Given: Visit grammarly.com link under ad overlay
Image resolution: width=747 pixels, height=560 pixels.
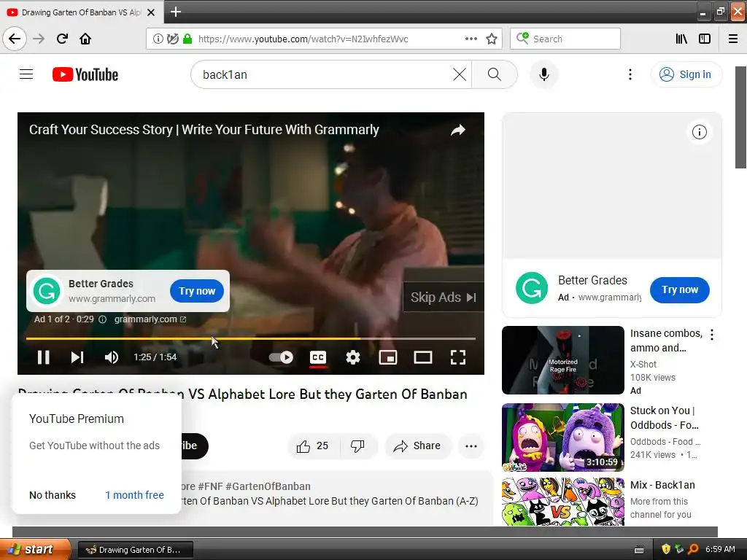Looking at the screenshot, I should click(150, 319).
